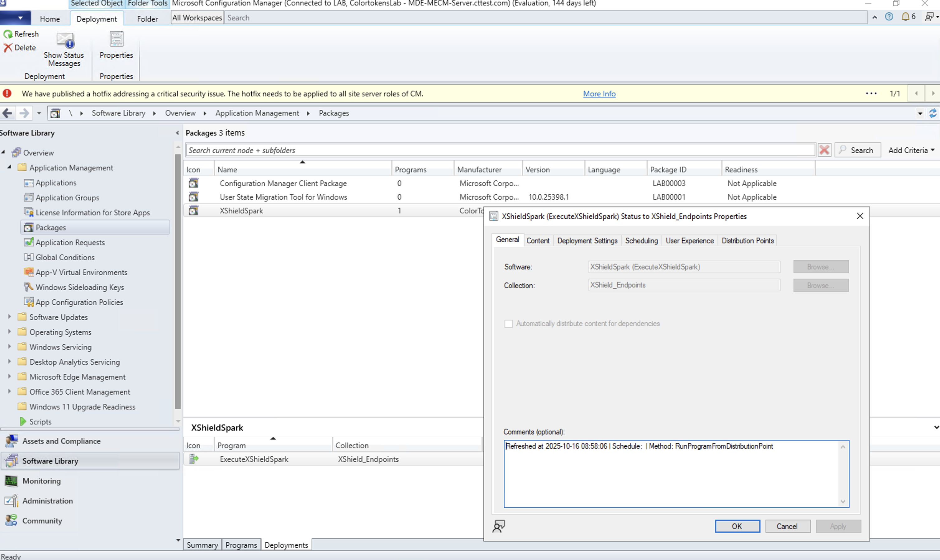Expand the Operating Systems node
This screenshot has width=940, height=560.
point(9,332)
